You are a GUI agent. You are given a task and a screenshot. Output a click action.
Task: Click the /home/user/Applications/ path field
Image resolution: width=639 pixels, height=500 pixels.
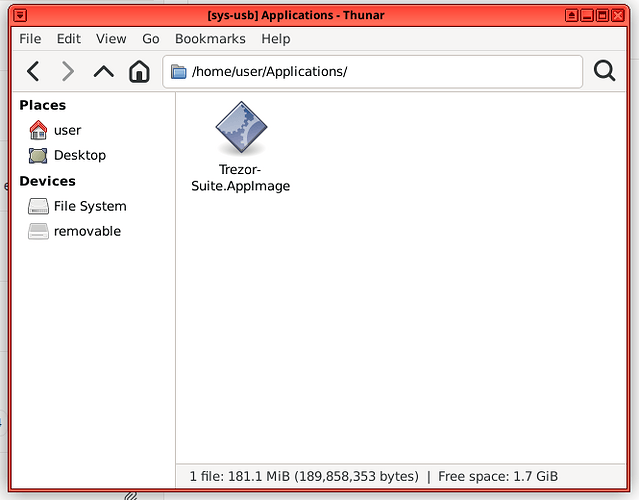click(x=372, y=72)
